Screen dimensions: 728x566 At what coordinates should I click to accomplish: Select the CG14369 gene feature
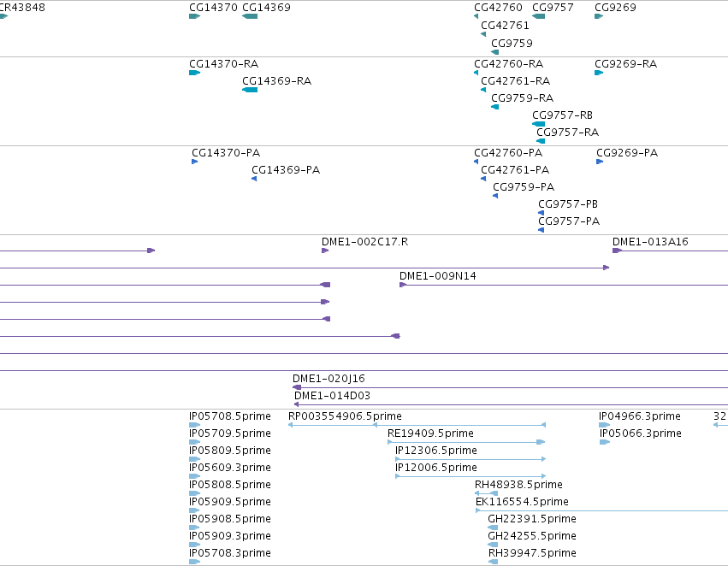(250, 16)
